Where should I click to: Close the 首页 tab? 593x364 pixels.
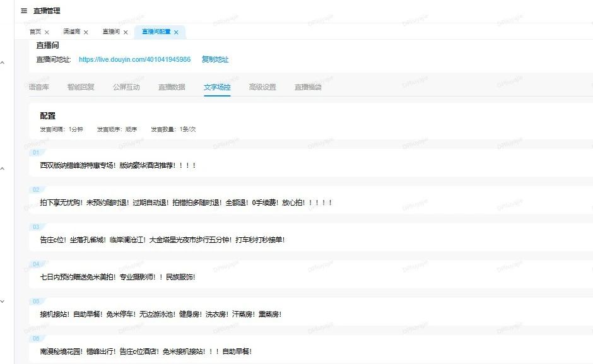point(47,32)
